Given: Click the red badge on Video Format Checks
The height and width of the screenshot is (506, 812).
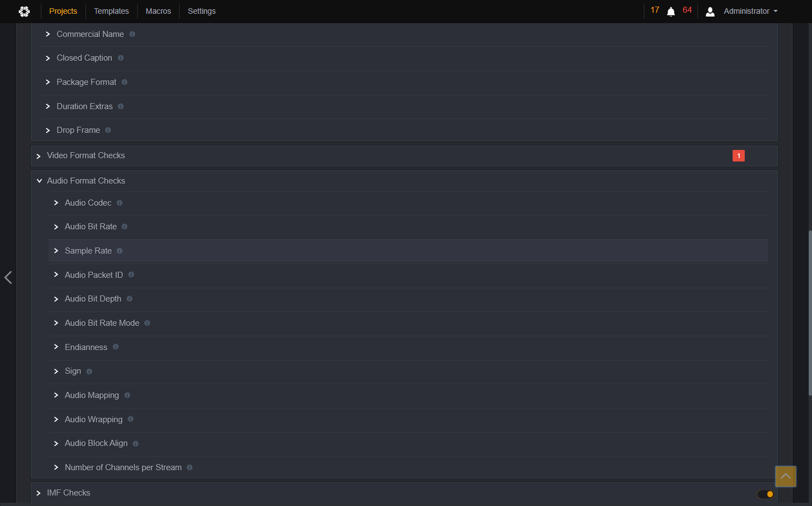Looking at the screenshot, I should click(739, 156).
